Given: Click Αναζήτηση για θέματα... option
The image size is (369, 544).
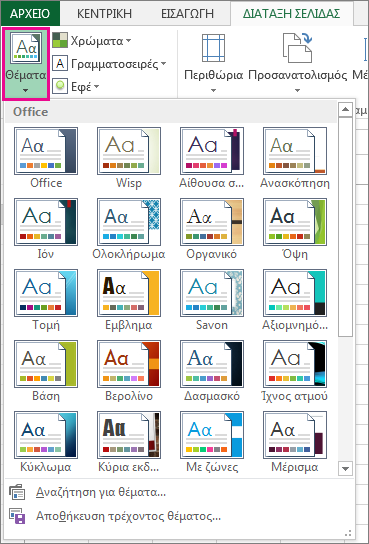Looking at the screenshot, I should pyautogui.click(x=180, y=492).
